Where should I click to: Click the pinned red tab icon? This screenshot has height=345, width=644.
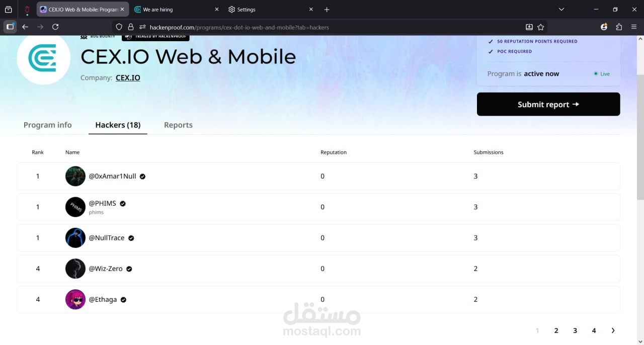tap(27, 10)
